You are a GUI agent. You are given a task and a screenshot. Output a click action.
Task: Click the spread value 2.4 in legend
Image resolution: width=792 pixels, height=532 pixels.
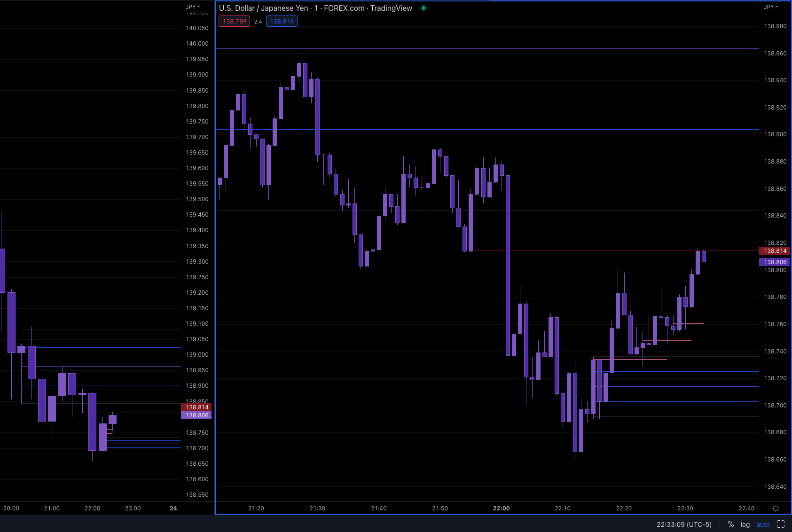(258, 22)
